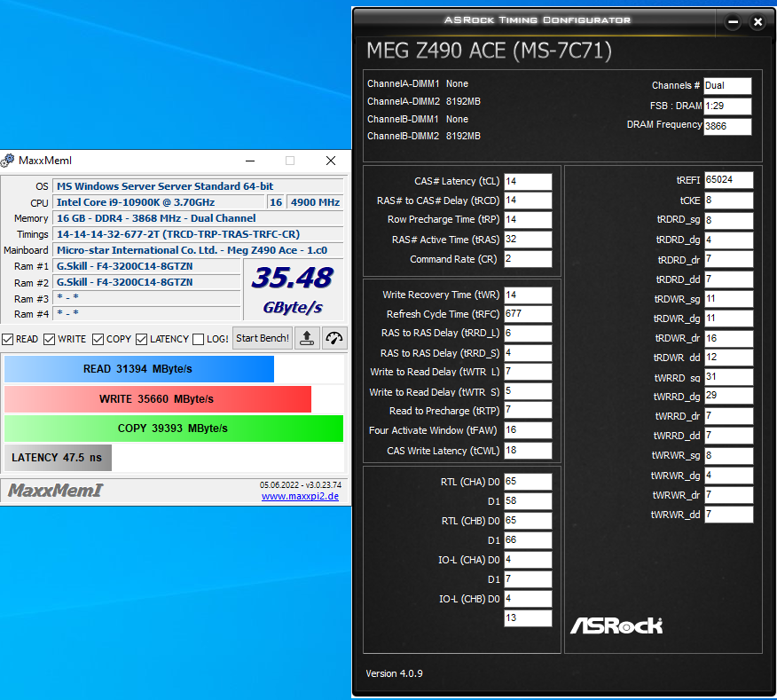Toggle the WRITE checkbox

49,339
